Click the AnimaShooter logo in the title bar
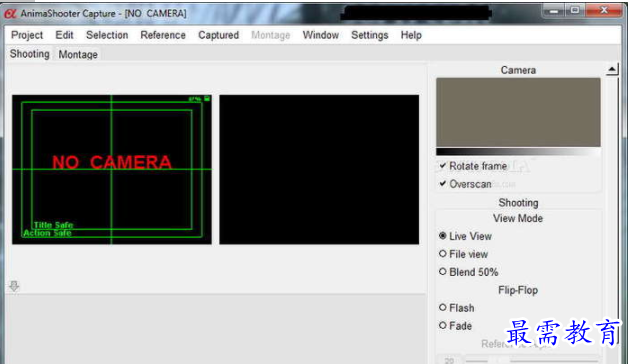 coord(10,14)
